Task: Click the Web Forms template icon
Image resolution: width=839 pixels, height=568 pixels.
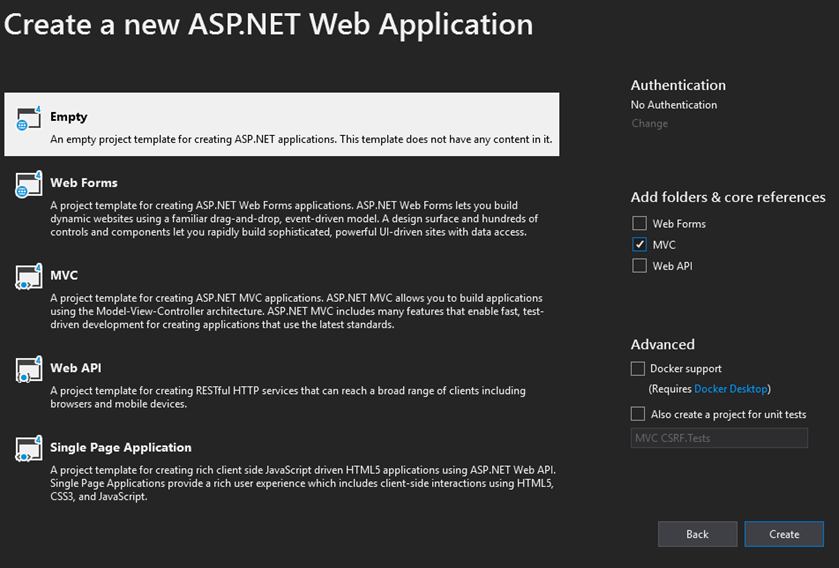Action: [x=28, y=185]
